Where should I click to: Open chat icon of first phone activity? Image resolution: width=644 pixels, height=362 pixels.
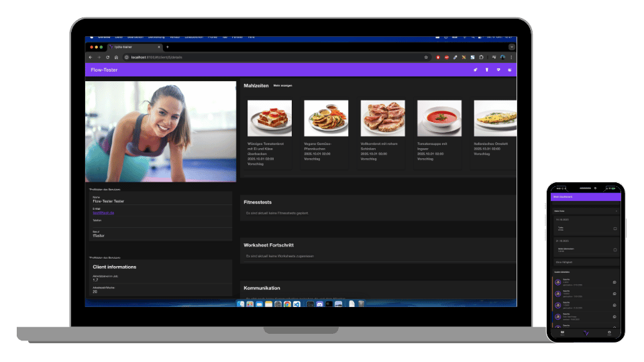click(x=614, y=282)
